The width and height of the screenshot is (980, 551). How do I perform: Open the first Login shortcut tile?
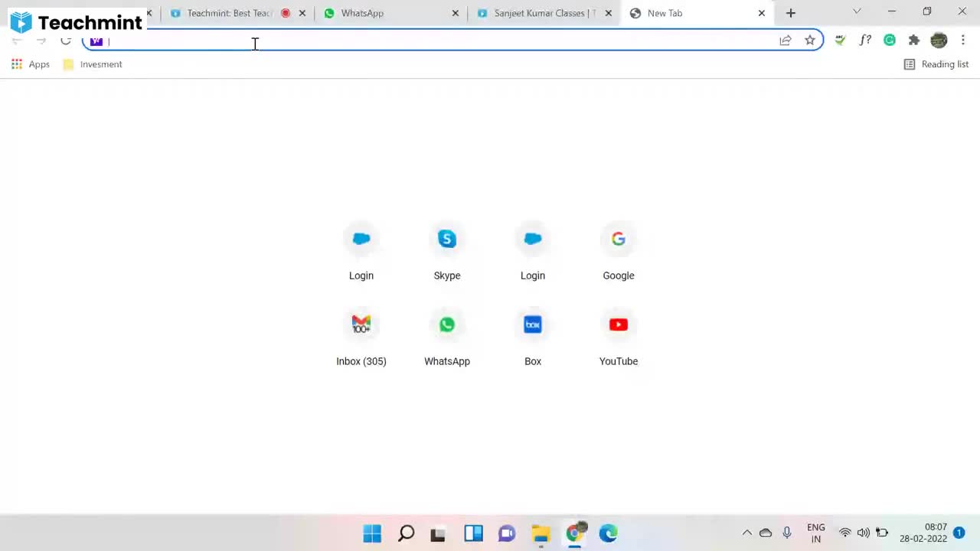tap(361, 253)
